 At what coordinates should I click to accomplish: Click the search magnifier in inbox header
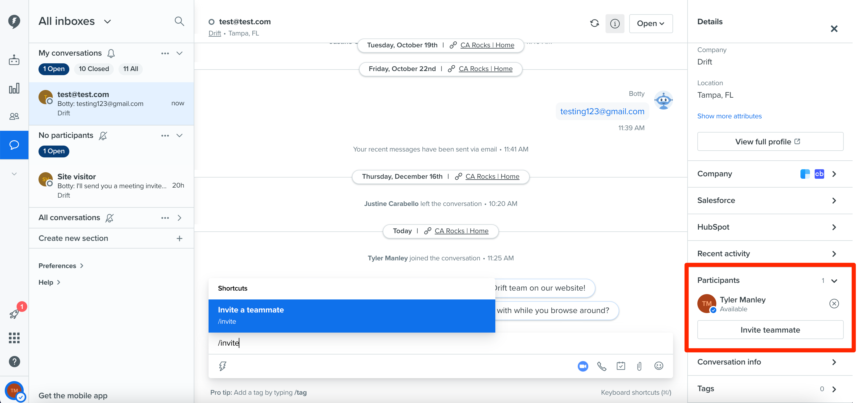coord(179,22)
